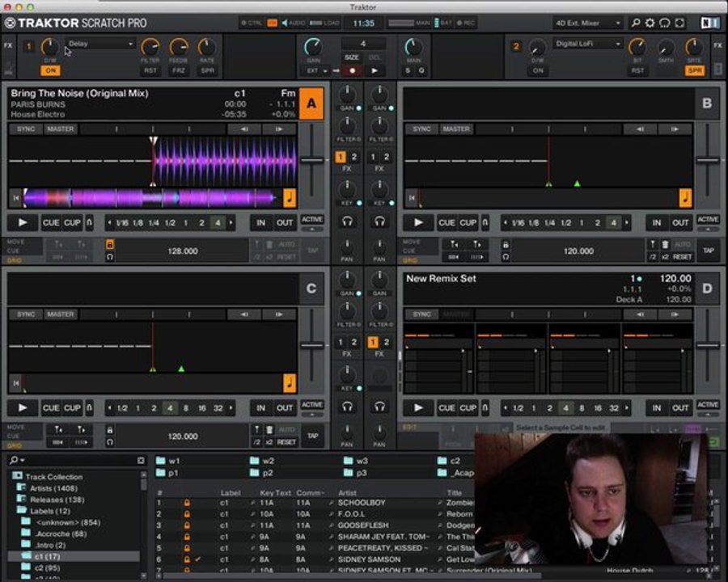Click Deck C keylock note icon
728x582 pixels.
[290, 383]
